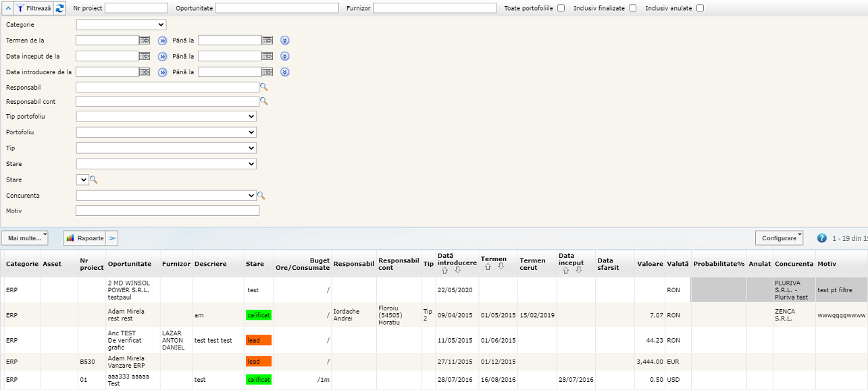Check the Inclusiv finalizate checkbox
This screenshot has width=868, height=390.
pos(633,8)
